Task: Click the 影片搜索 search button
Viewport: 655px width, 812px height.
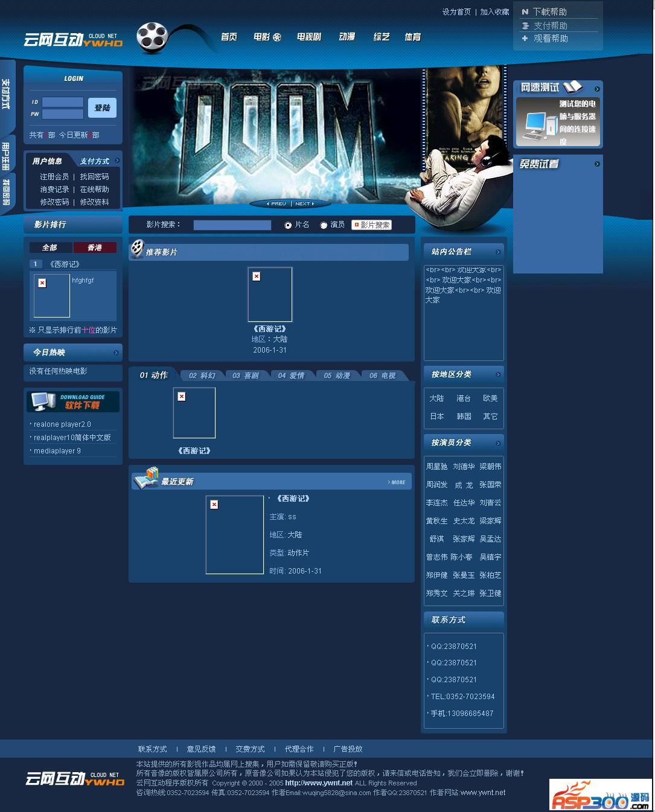Action: pyautogui.click(x=372, y=225)
